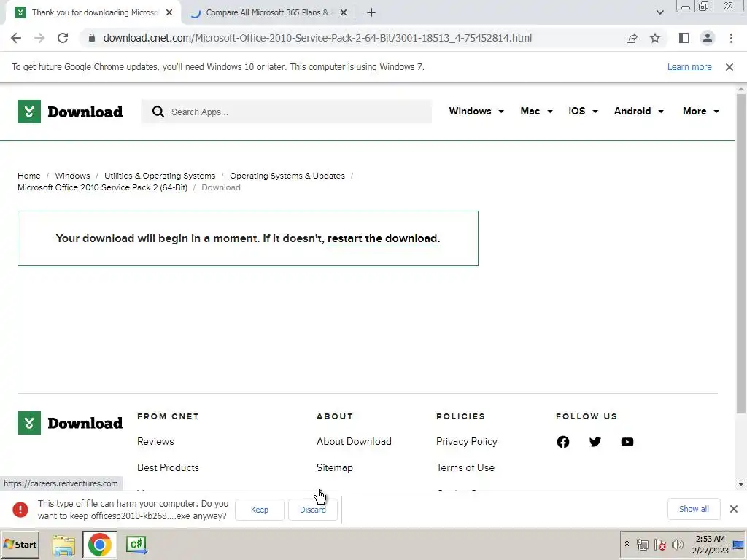Click the network tray icon
Screen dimensions: 747x560
(x=642, y=545)
